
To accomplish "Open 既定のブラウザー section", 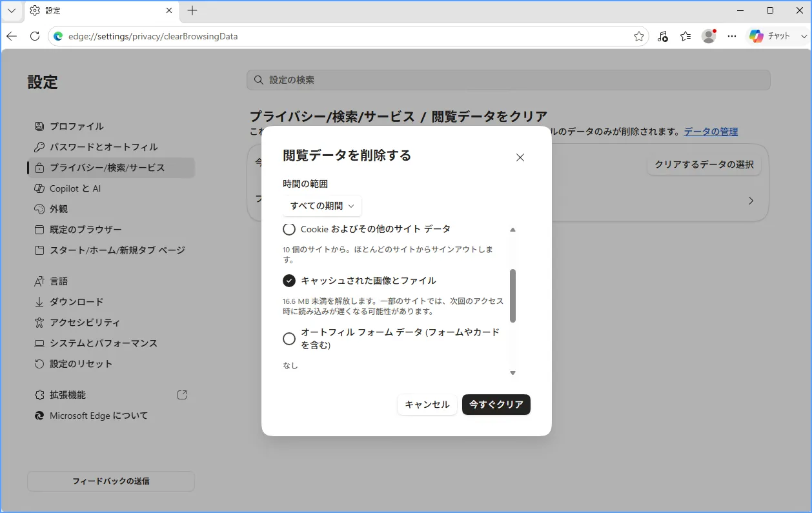I will pyautogui.click(x=110, y=230).
